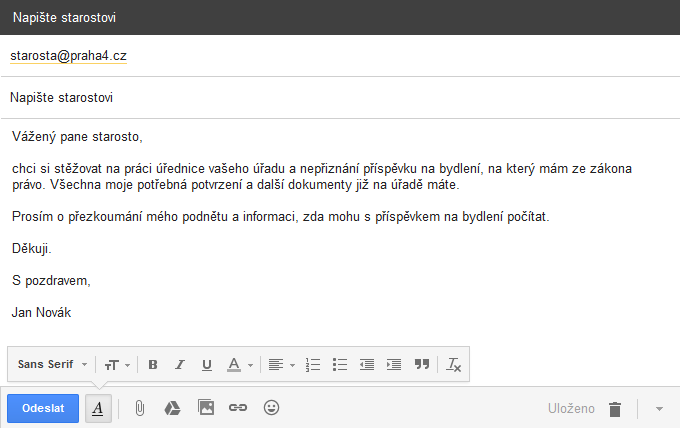Image resolution: width=680 pixels, height=428 pixels.
Task: Click paragraph starting chci si stěžovat
Action: click(322, 176)
